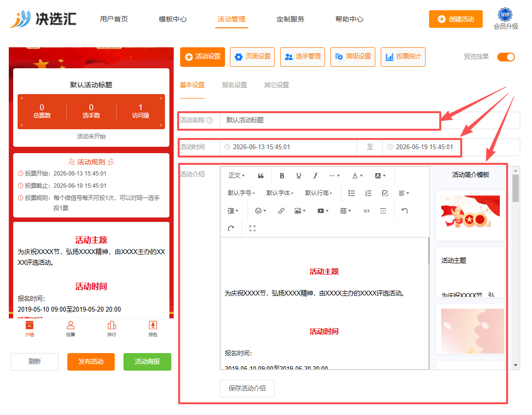
Task: Open the text alignment dropdown
Action: (x=404, y=193)
